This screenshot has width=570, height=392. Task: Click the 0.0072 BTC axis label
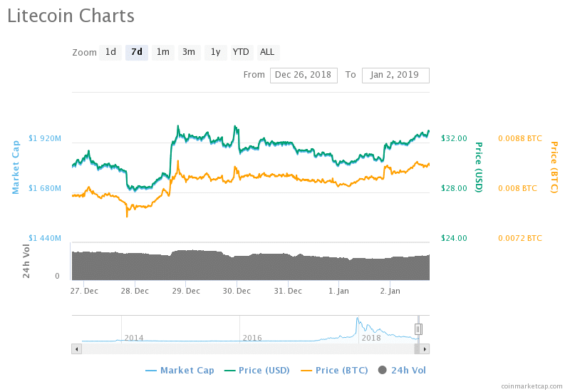point(520,238)
